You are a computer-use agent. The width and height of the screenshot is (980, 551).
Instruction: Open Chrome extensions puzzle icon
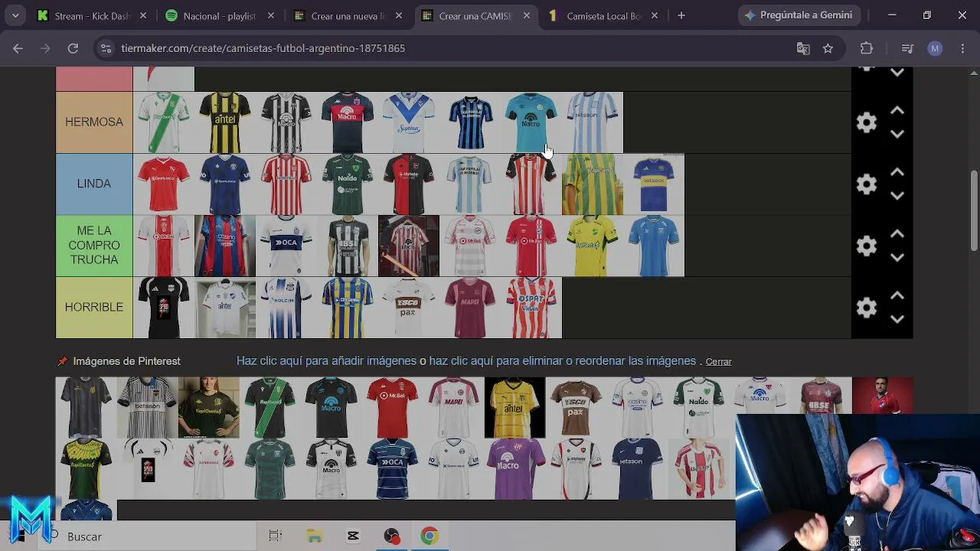click(867, 48)
